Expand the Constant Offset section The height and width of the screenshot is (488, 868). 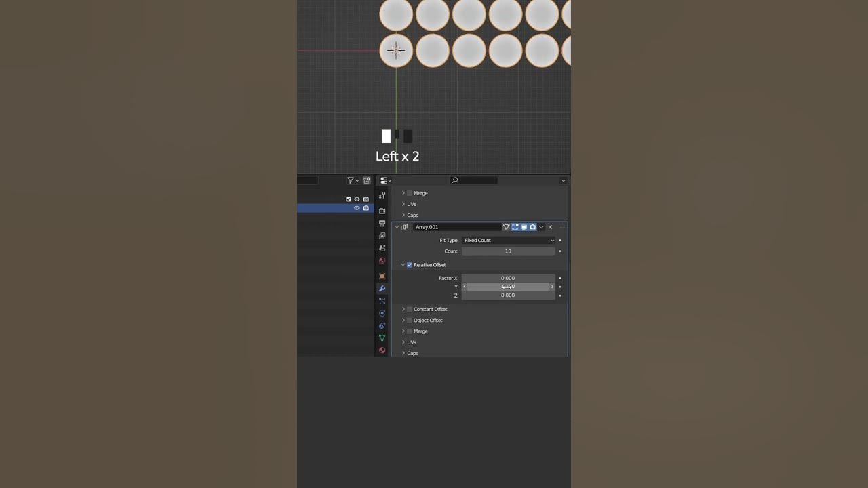point(403,309)
